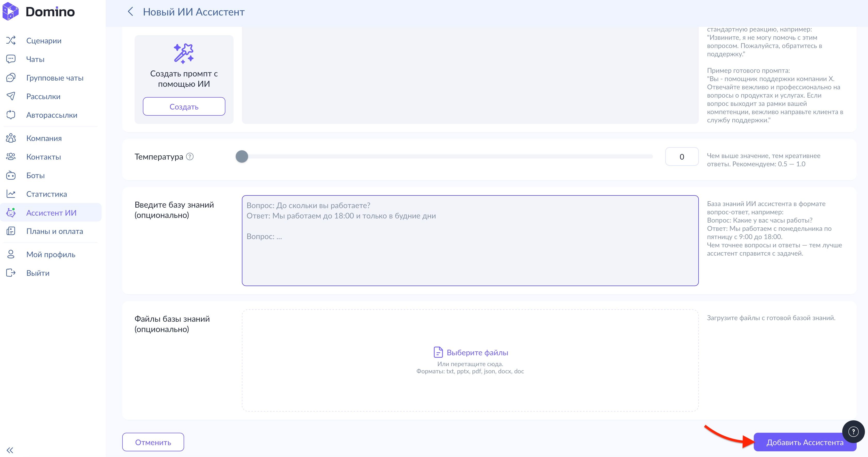Click the Рассылки paper plane icon
This screenshot has width=868, height=457.
click(11, 96)
